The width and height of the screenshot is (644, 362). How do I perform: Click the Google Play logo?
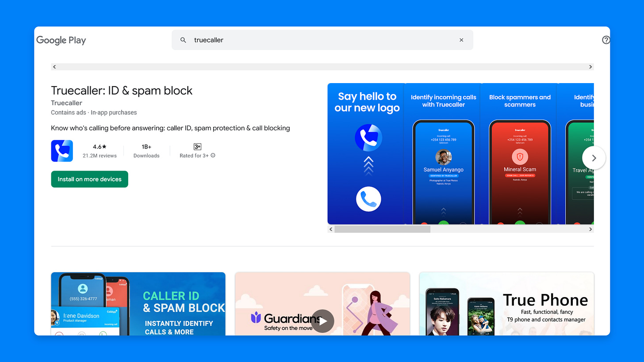click(61, 40)
